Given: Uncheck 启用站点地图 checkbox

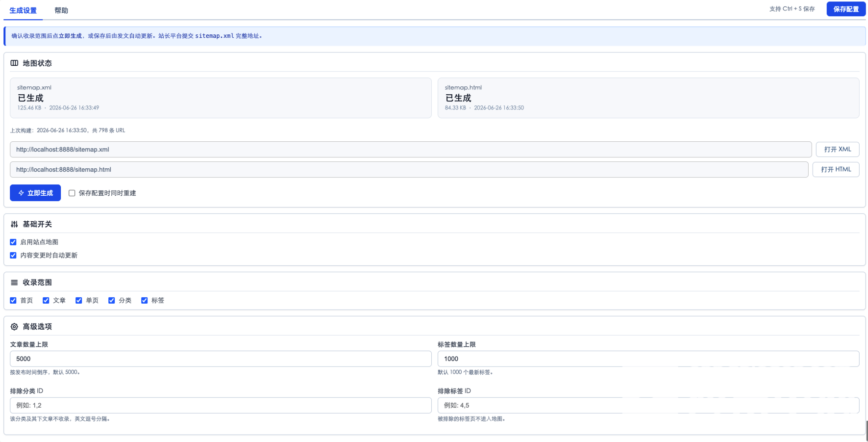Looking at the screenshot, I should (13, 242).
